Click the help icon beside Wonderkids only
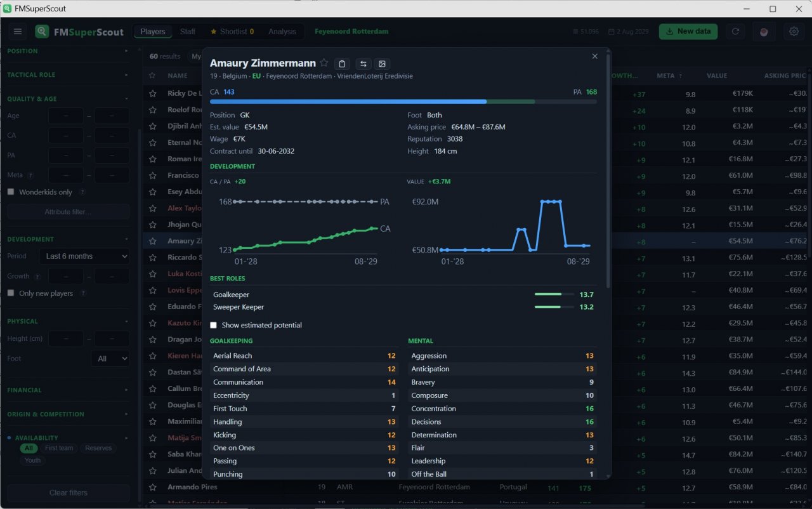This screenshot has height=509, width=812. pyautogui.click(x=82, y=192)
